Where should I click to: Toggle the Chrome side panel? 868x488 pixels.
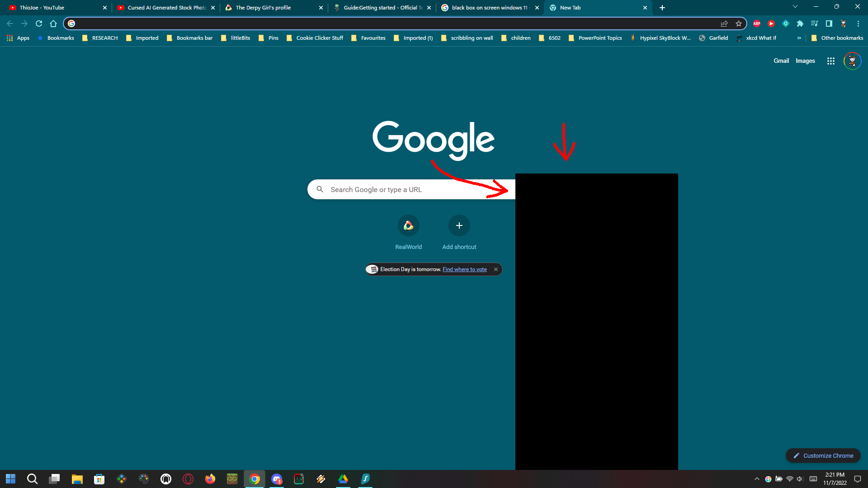point(829,23)
